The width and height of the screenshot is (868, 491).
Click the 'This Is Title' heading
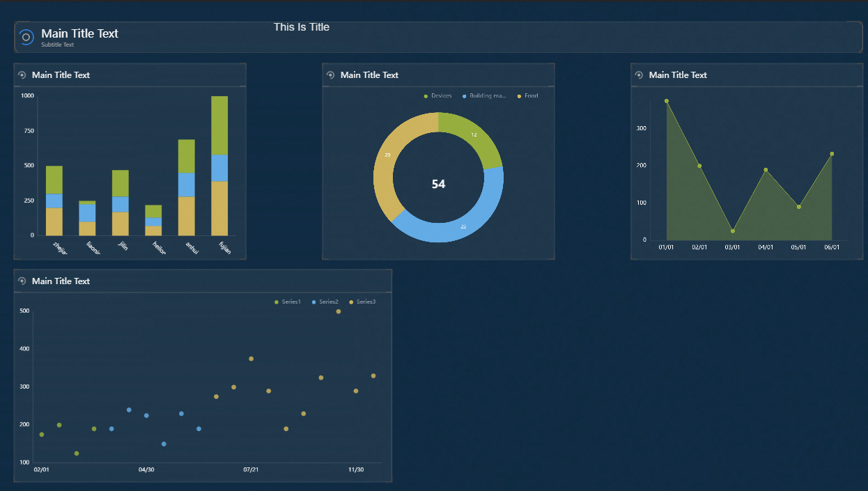coord(302,27)
